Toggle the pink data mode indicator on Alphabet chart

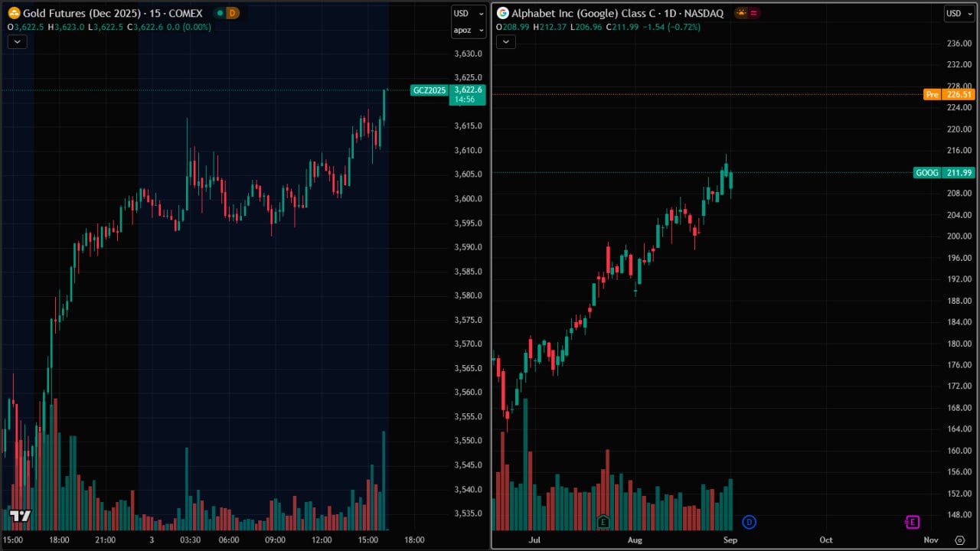(x=753, y=13)
